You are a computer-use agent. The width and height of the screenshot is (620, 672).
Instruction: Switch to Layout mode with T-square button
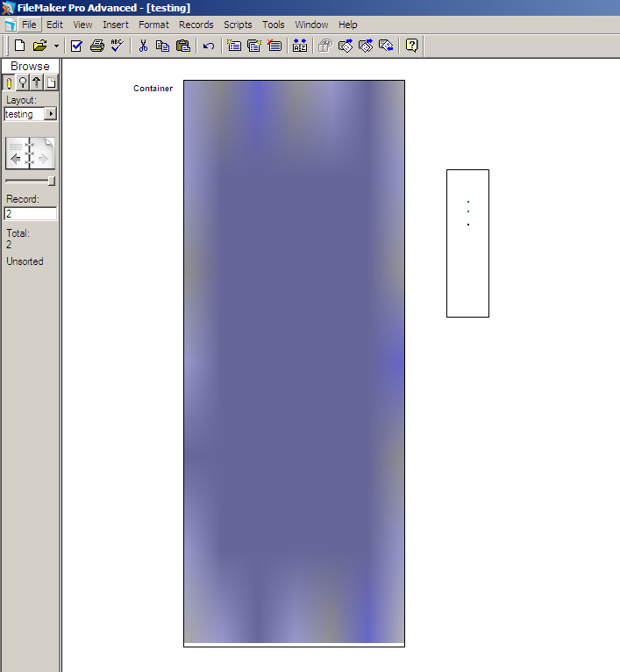point(37,82)
